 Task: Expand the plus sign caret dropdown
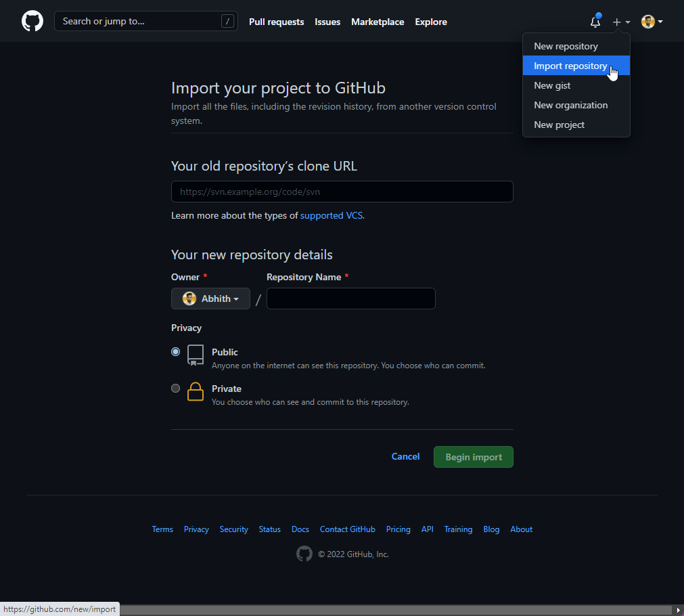click(626, 22)
